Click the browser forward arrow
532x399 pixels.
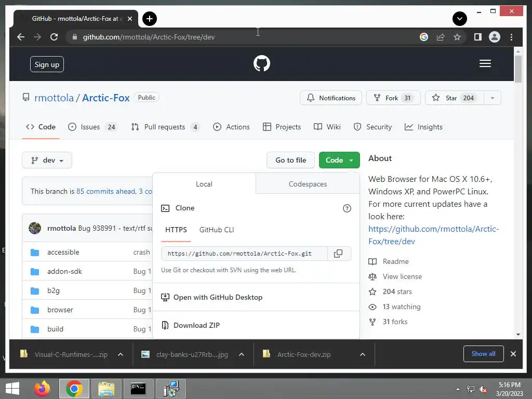(37, 37)
